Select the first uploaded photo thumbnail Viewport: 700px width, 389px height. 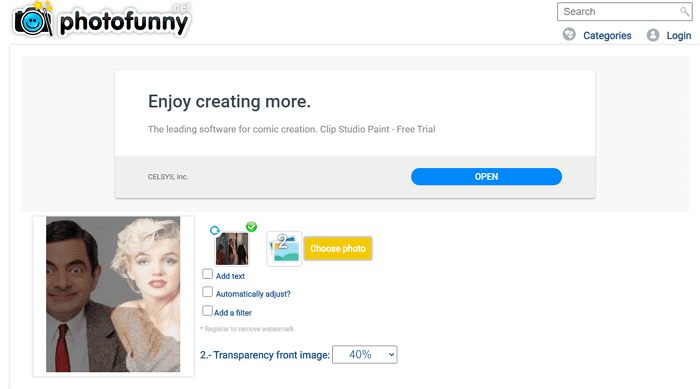tap(232, 249)
